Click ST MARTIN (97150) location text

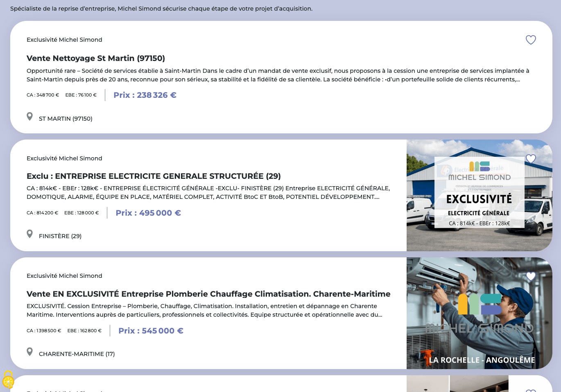click(x=66, y=119)
